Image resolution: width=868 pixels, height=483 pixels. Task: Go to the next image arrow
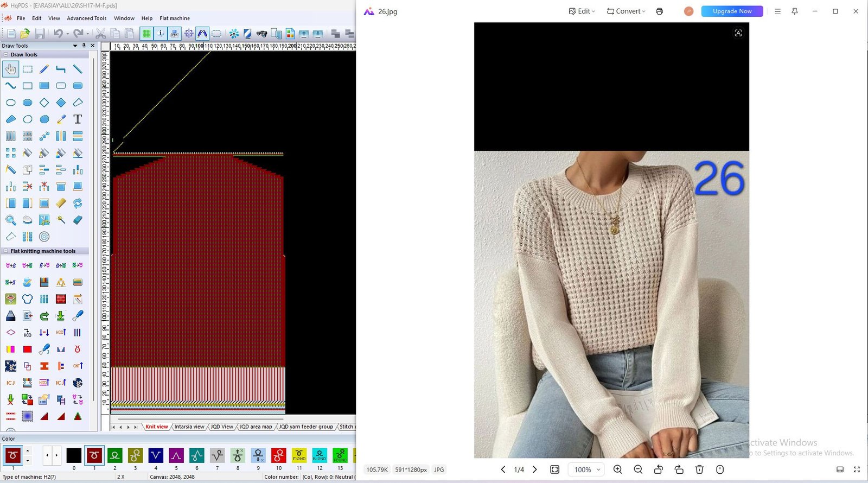535,469
